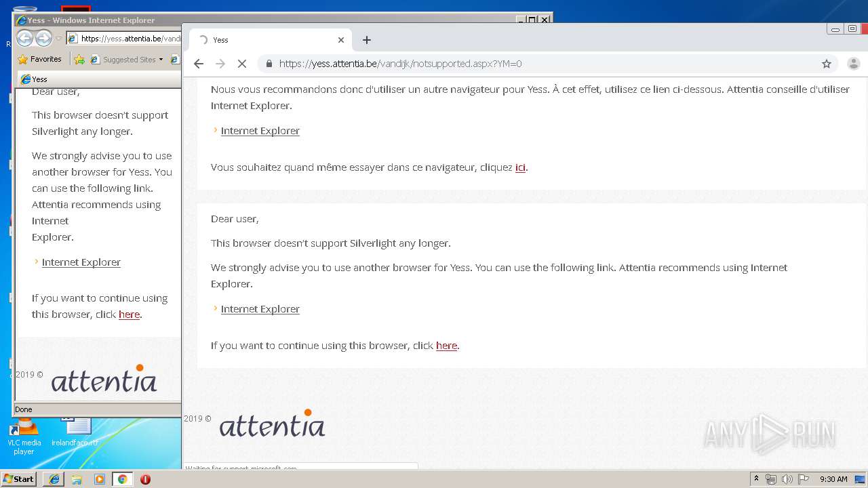This screenshot has height=488, width=868.
Task: Close the Yess tab in Chrome
Action: click(x=341, y=40)
